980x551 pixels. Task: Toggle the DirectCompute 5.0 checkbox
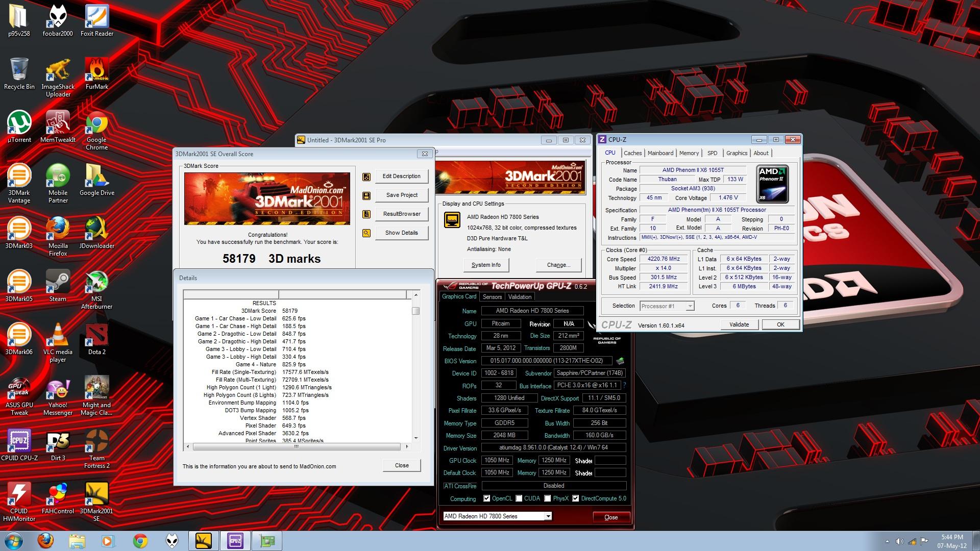pos(576,498)
